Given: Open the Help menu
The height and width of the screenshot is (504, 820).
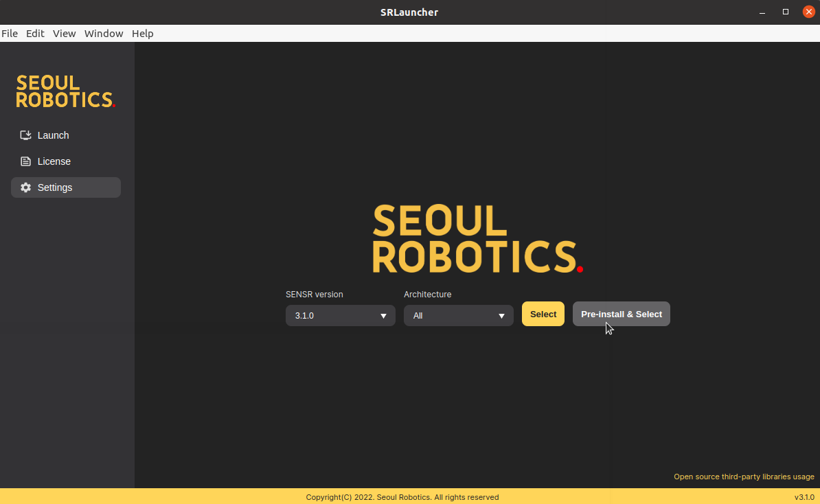Looking at the screenshot, I should pyautogui.click(x=142, y=34).
